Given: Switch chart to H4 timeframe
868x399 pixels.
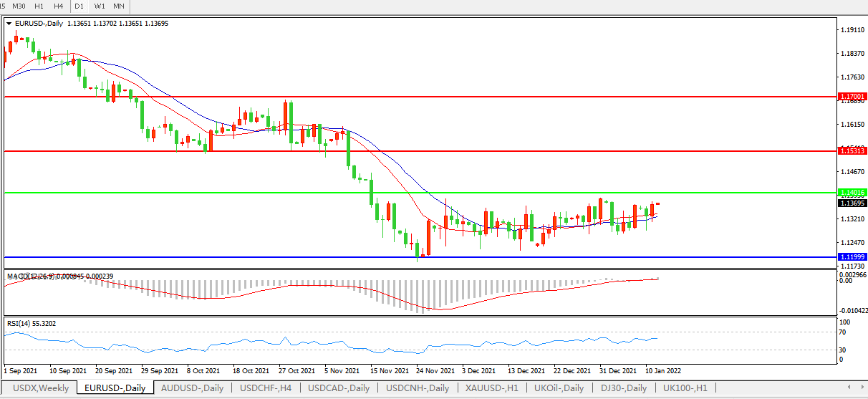Looking at the screenshot, I should (x=59, y=6).
